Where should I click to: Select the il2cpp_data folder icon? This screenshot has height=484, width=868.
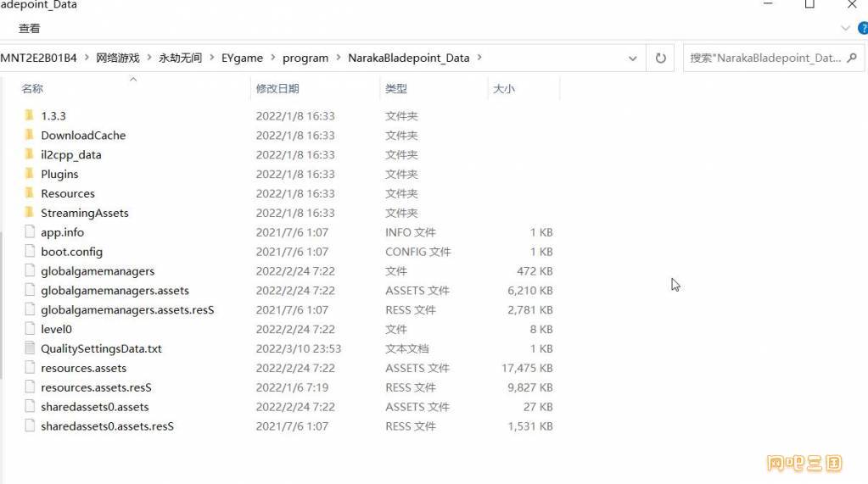30,153
